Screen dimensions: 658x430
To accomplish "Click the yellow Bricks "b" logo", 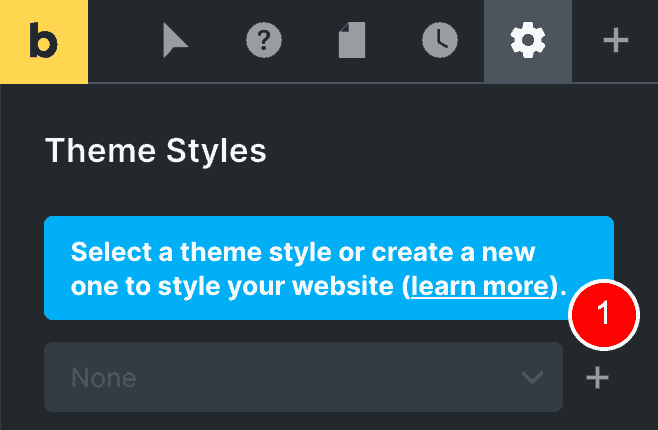I will 44,41.
